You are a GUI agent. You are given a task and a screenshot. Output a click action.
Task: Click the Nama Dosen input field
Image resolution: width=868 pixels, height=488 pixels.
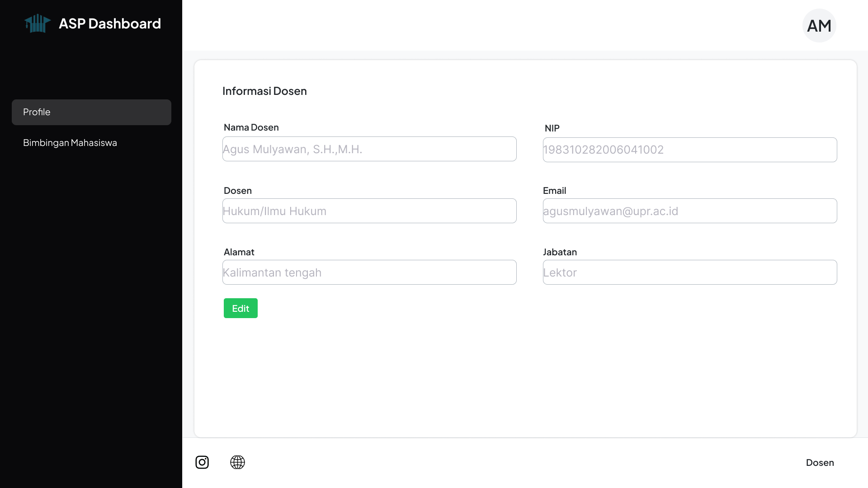pos(369,149)
